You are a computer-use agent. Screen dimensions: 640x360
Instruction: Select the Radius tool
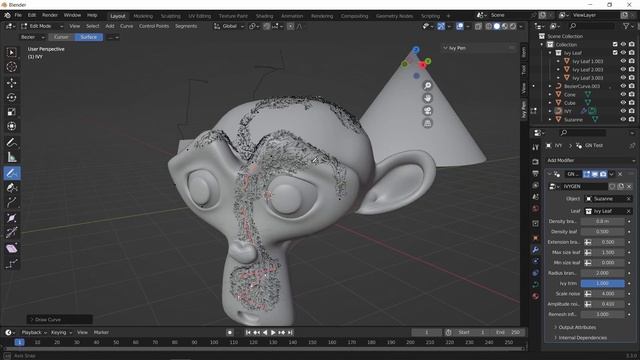tap(11, 218)
